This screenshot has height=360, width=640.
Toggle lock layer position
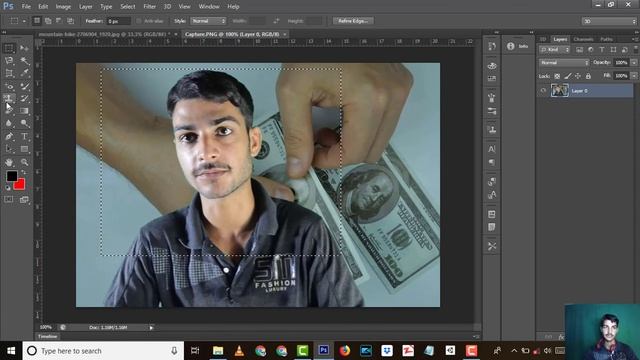click(578, 76)
